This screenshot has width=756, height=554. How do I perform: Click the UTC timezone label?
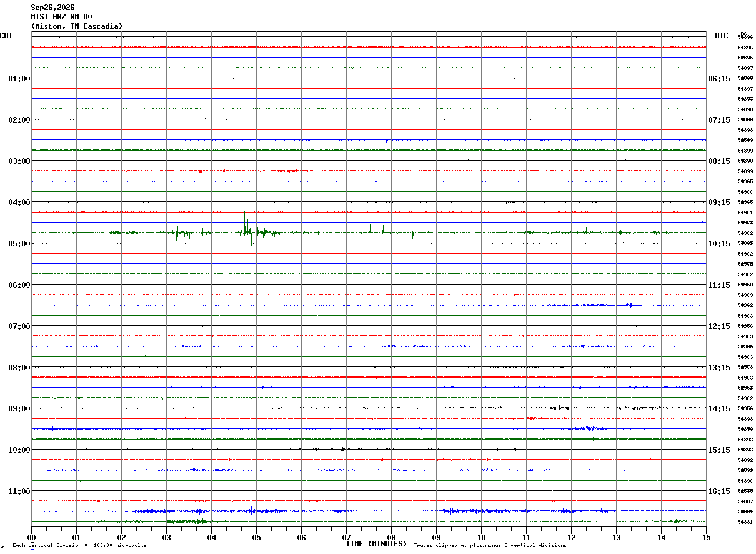(x=722, y=36)
